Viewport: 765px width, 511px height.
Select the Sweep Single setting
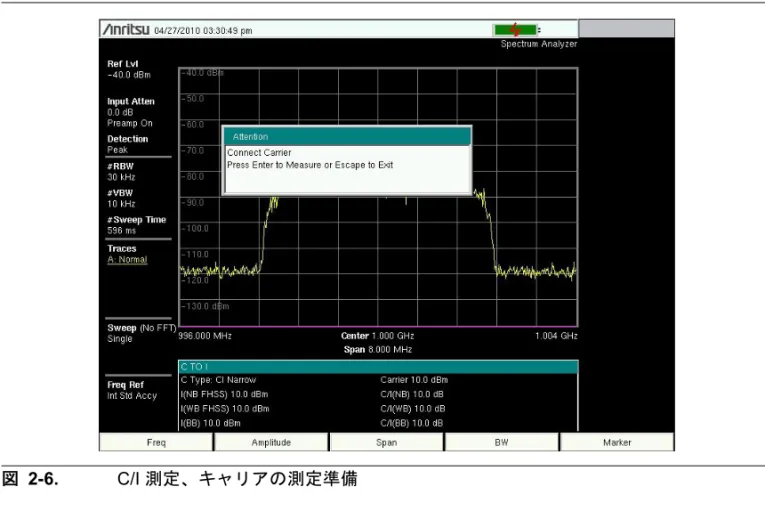pyautogui.click(x=141, y=333)
